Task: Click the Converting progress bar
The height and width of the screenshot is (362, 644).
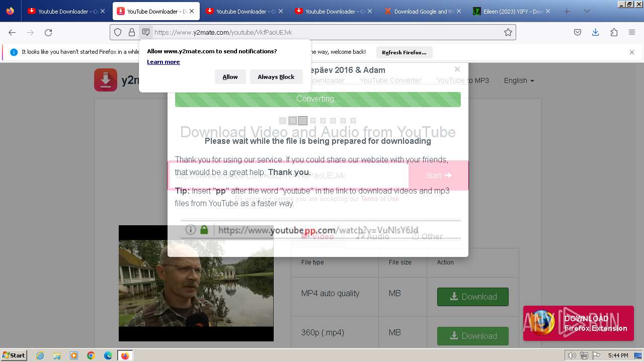Action: (x=318, y=99)
